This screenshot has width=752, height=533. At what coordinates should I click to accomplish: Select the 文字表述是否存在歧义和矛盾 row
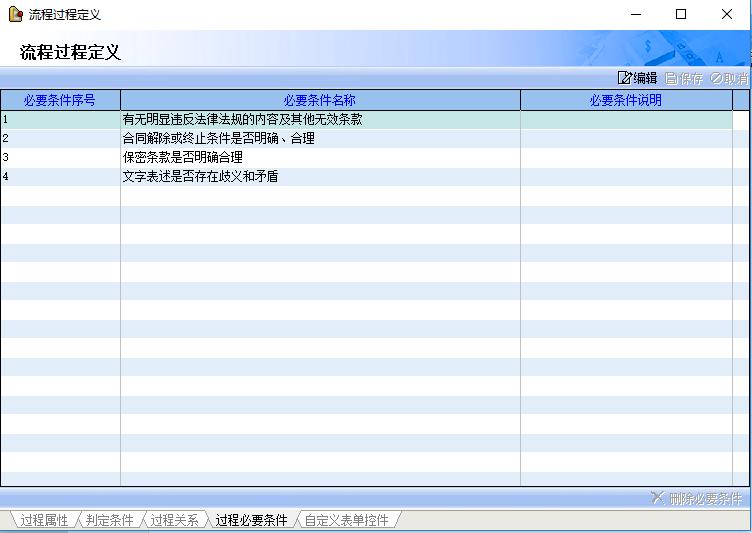(x=201, y=176)
